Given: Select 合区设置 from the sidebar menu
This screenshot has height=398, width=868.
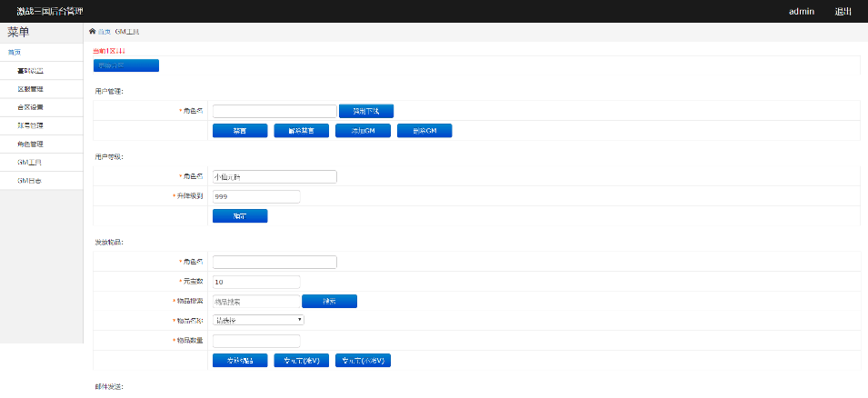Looking at the screenshot, I should coord(30,107).
